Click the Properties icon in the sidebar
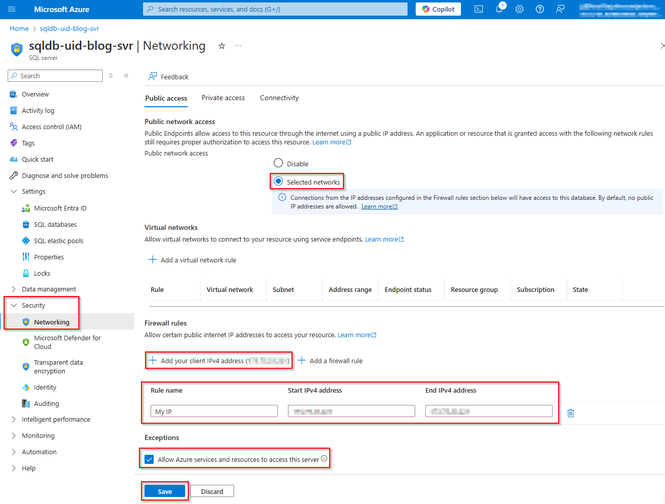This screenshot has width=665, height=504. coord(26,257)
